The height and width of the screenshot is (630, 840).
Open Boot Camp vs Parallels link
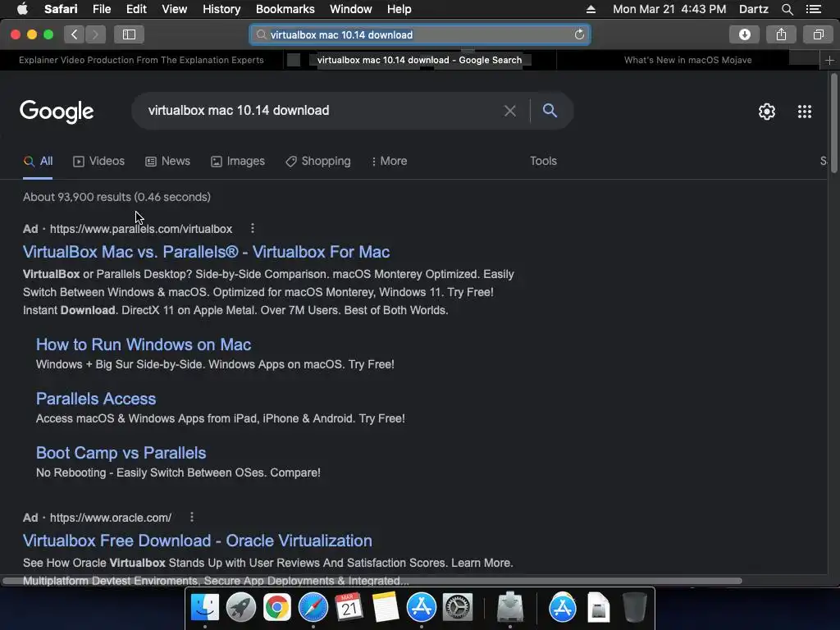coord(121,453)
